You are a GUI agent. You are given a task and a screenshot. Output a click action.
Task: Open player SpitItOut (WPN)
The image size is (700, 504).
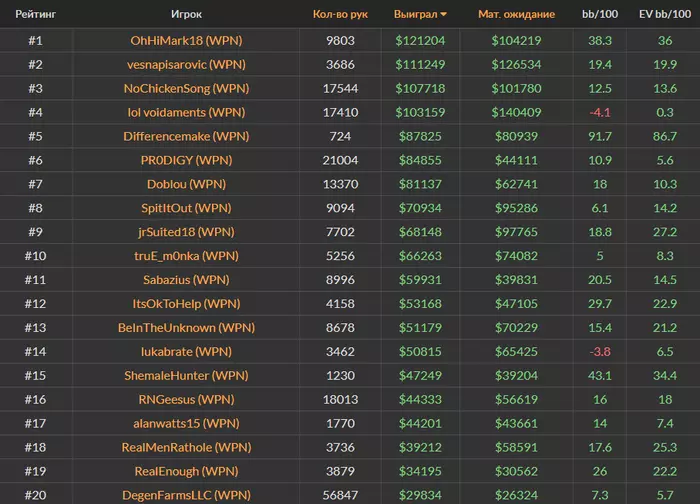(x=186, y=208)
